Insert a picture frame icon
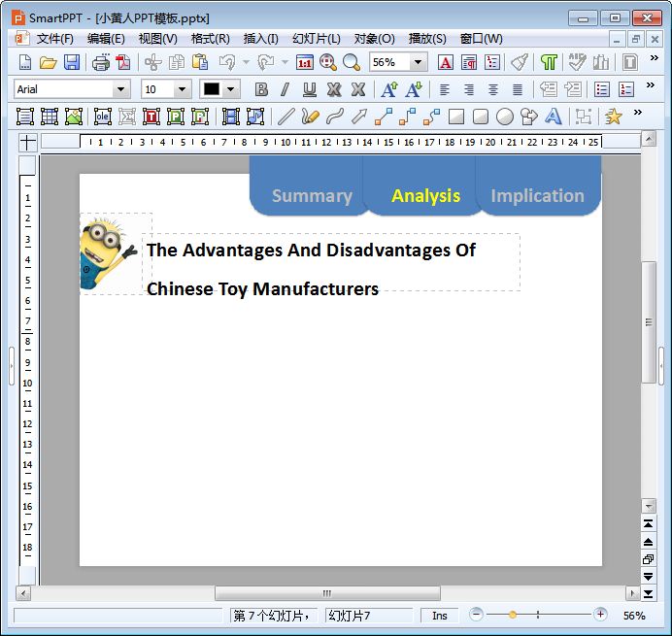The height and width of the screenshot is (636, 672). pos(74,117)
